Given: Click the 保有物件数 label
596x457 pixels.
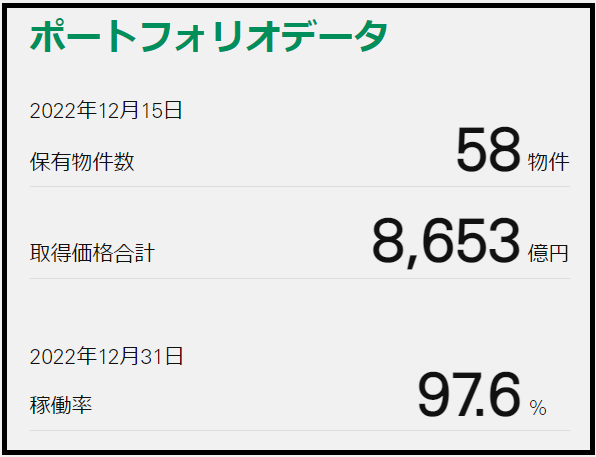Looking at the screenshot, I should [x=82, y=162].
